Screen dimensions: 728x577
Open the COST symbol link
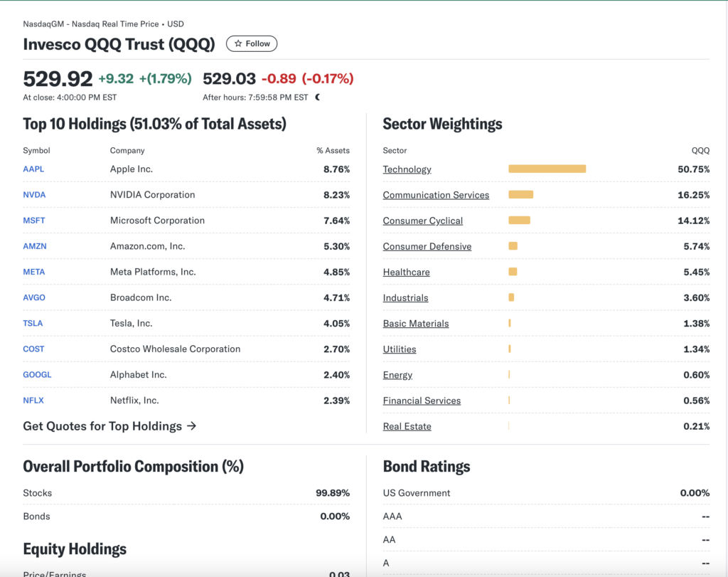point(34,349)
